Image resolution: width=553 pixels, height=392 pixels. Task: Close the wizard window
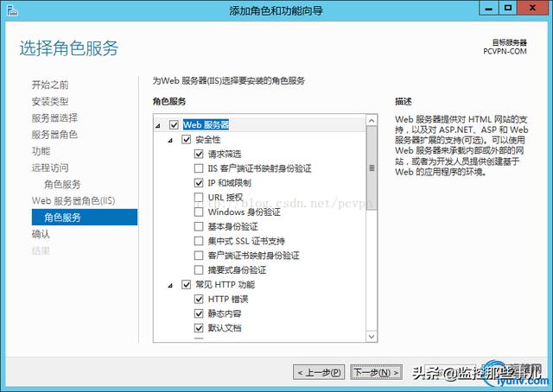coord(532,8)
